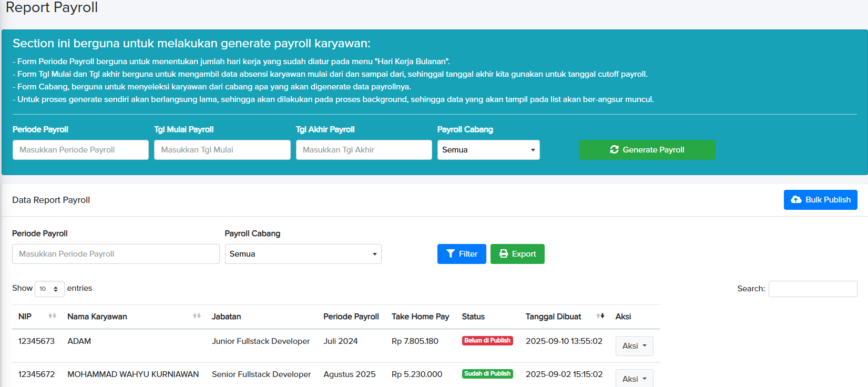Sort by Nama Karyawan column arrows
Screen dimensions: 868x387
[x=197, y=316]
